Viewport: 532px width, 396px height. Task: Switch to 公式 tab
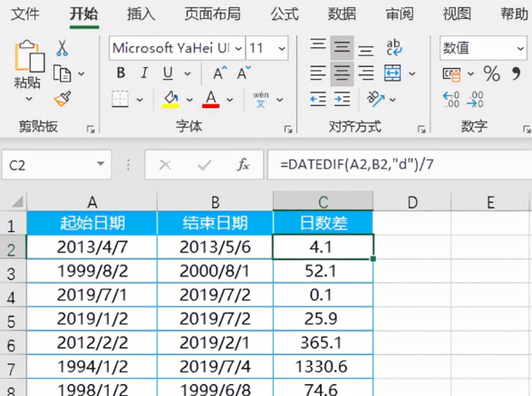[284, 14]
